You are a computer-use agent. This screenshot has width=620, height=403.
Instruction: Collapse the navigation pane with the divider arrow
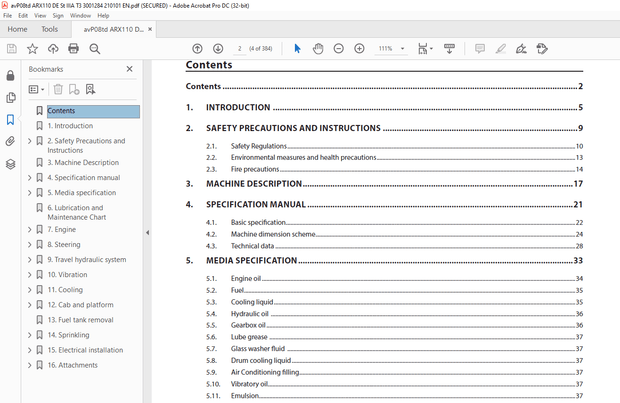tap(148, 232)
